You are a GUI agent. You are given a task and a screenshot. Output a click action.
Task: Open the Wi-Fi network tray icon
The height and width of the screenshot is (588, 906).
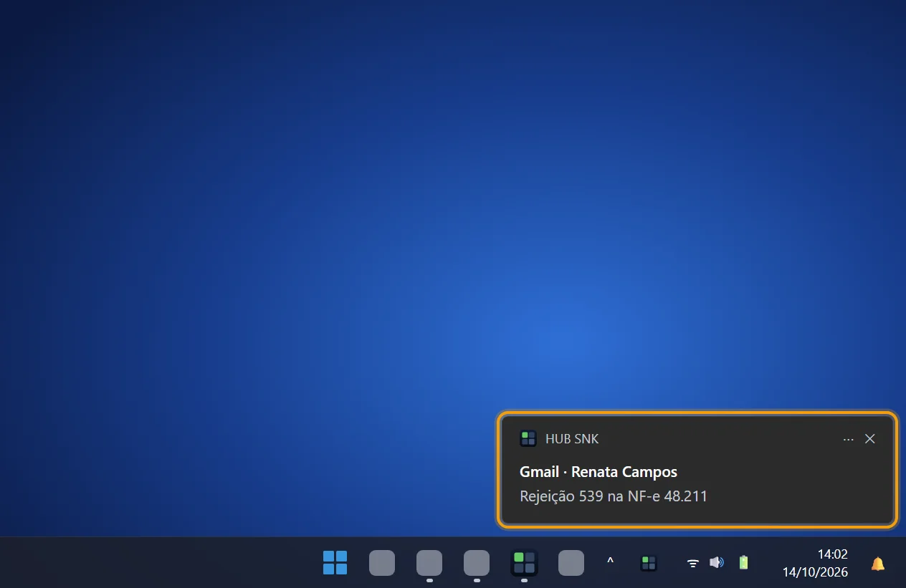[693, 563]
